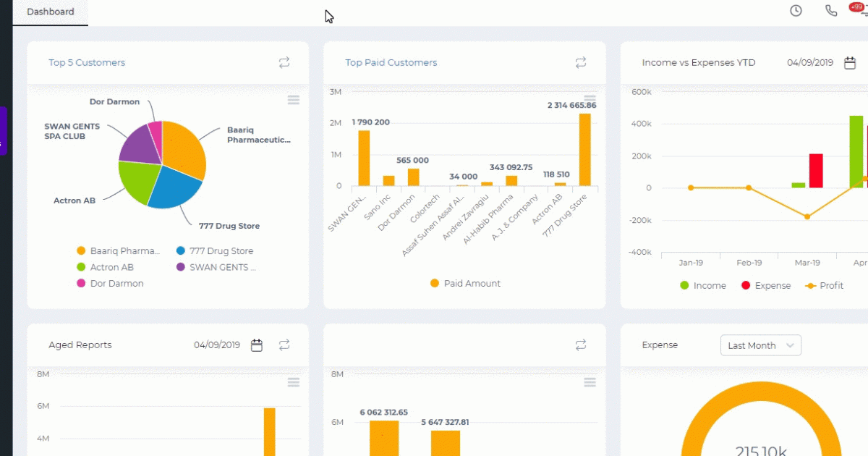Toggle the Paid Amount legend series

(x=465, y=284)
